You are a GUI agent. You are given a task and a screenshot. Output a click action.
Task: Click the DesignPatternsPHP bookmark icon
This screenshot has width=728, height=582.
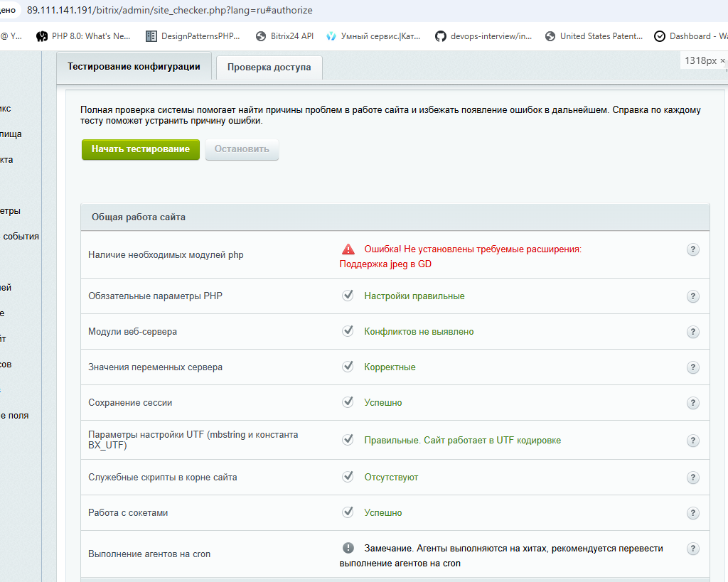151,36
